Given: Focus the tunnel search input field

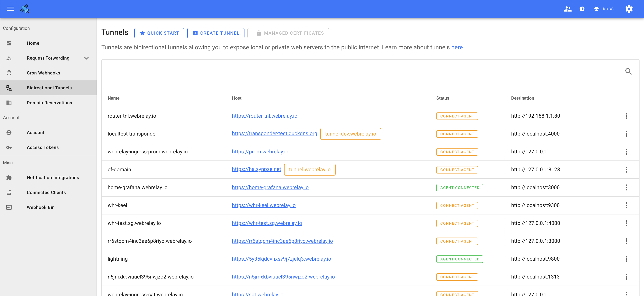Looking at the screenshot, I should click(540, 72).
